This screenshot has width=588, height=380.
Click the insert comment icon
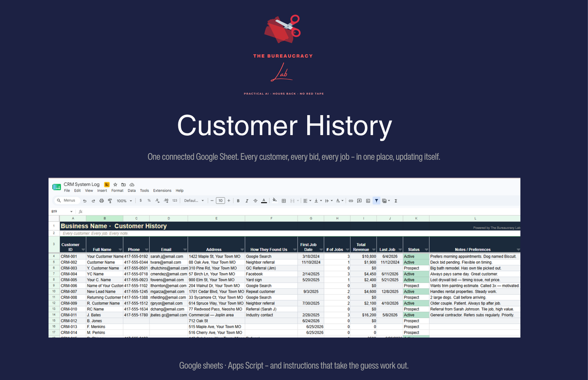coord(359,201)
